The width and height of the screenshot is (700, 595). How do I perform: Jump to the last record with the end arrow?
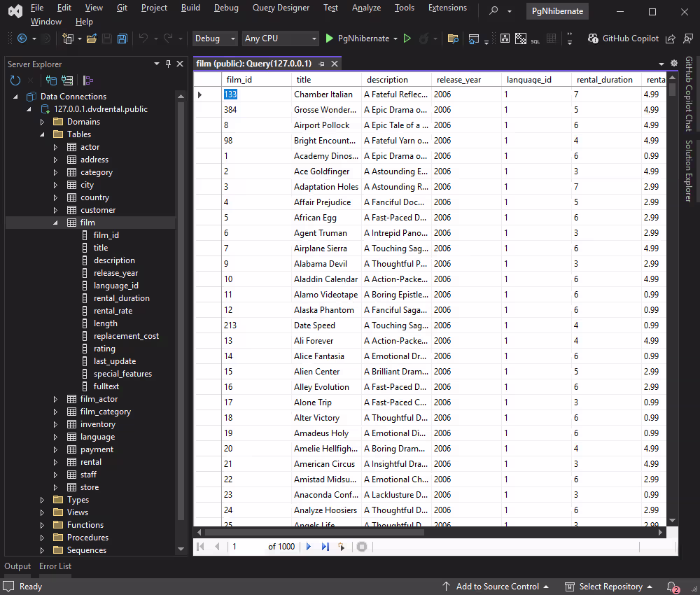click(325, 546)
